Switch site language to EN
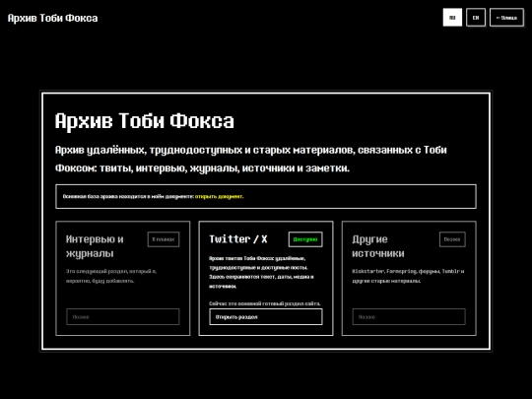The image size is (532, 399). point(476,18)
